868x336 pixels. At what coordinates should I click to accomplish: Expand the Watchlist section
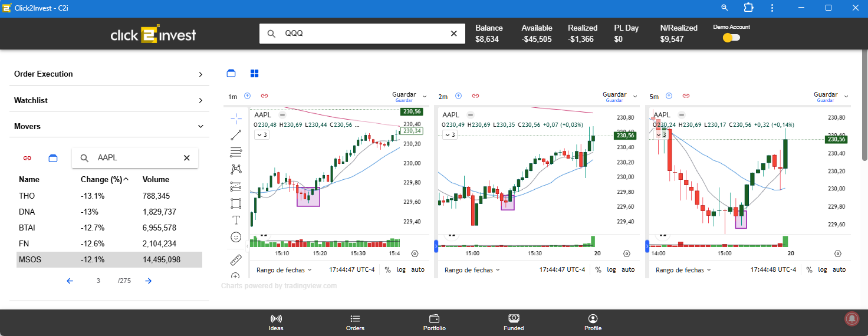(109, 100)
